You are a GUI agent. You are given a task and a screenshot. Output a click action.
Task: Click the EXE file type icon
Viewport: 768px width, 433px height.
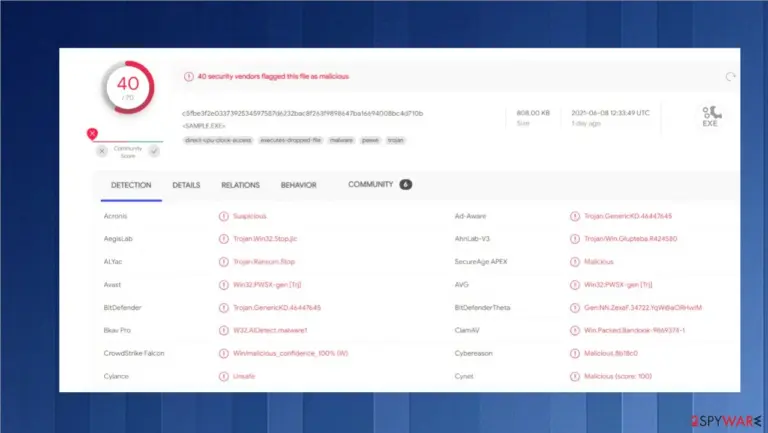[x=710, y=117]
